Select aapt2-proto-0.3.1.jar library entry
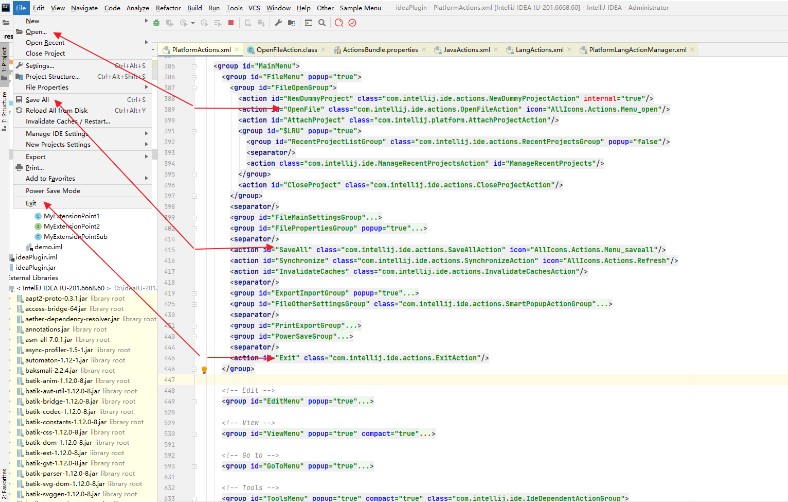788x502 pixels. click(56, 298)
